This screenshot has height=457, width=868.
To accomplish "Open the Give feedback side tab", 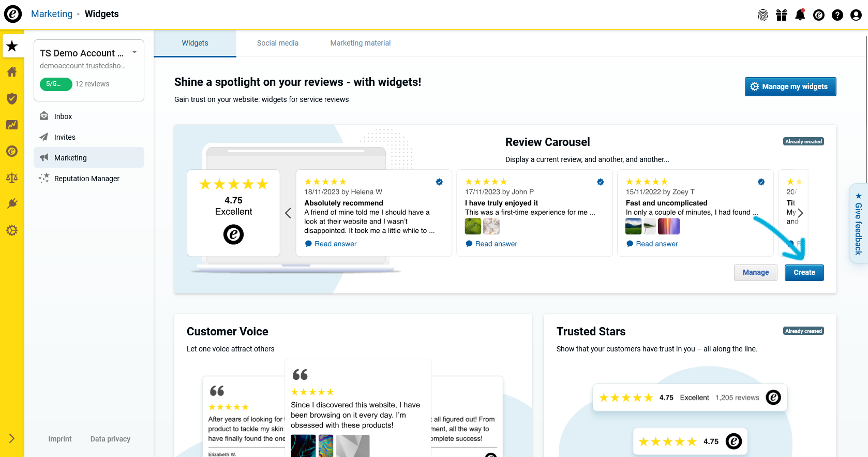I will (x=859, y=224).
